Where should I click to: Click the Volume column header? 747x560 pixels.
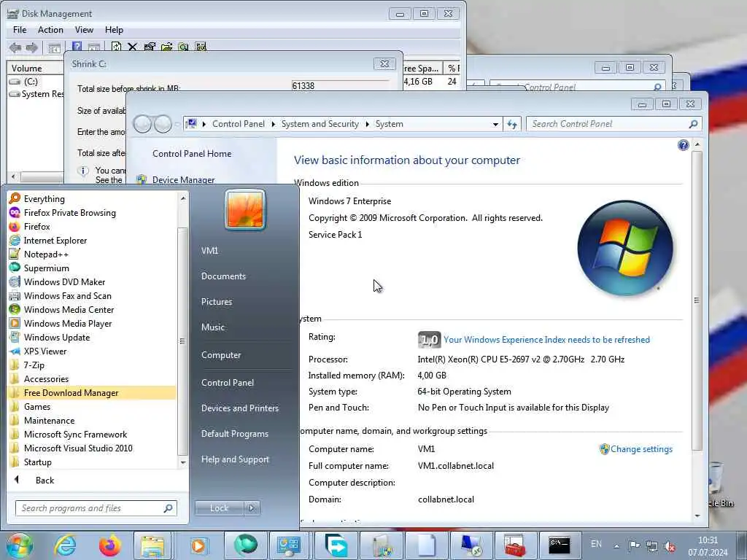[35, 68]
